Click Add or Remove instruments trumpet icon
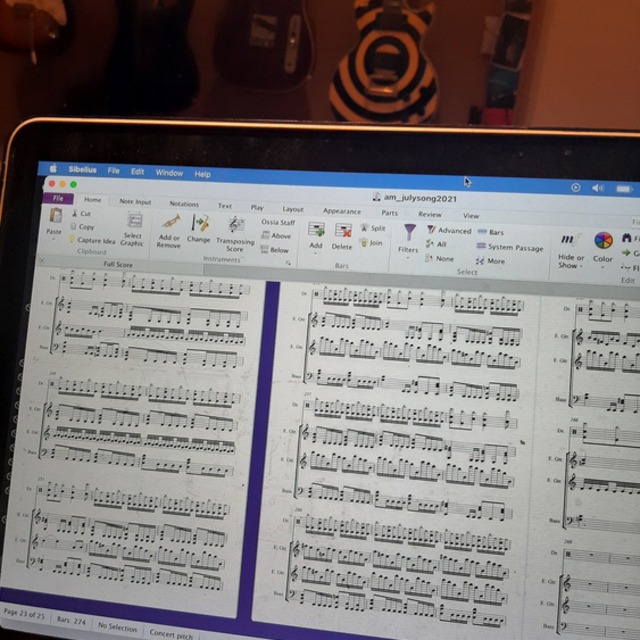Viewport: 640px width, 640px height. [171, 222]
